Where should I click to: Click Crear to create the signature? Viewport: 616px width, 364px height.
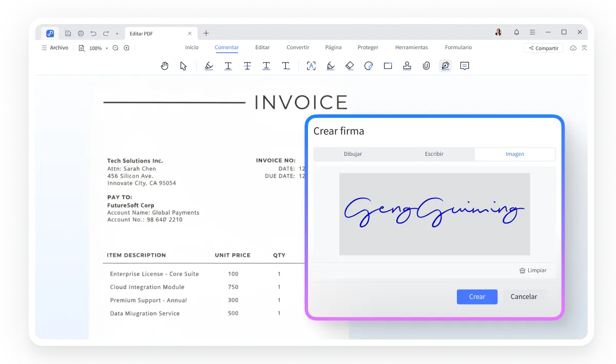[x=477, y=296]
